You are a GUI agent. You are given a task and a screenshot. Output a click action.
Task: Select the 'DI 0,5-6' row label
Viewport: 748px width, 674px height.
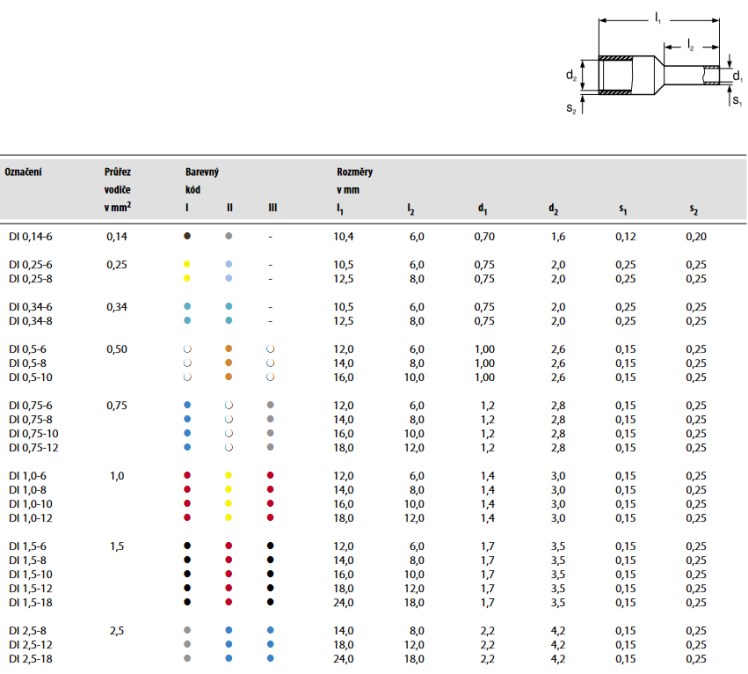click(28, 349)
